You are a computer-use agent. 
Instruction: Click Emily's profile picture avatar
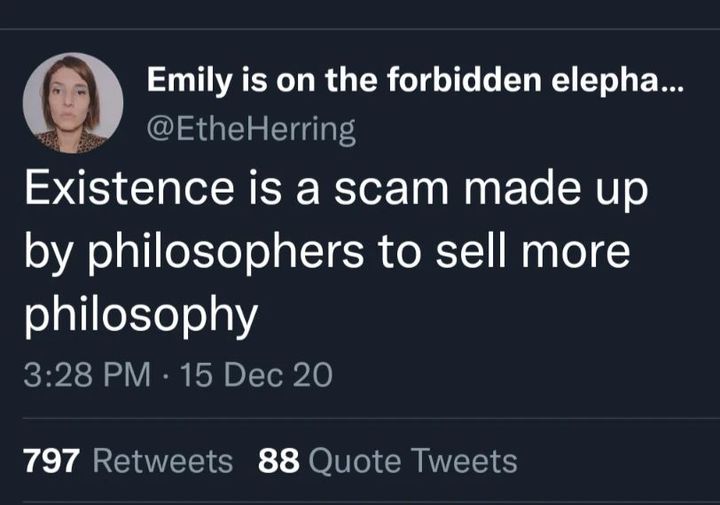point(73,103)
